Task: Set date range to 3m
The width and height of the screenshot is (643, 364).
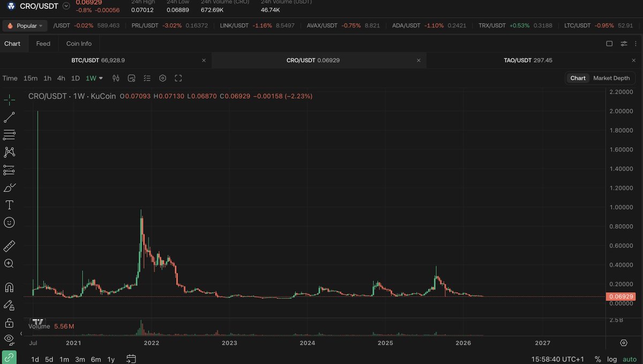Action: (x=80, y=359)
